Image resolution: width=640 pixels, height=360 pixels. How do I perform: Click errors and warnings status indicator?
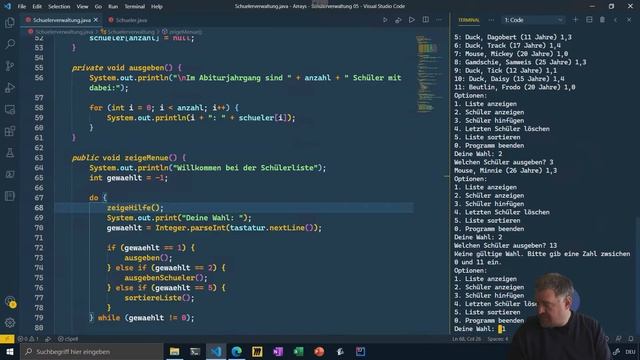coord(28,339)
